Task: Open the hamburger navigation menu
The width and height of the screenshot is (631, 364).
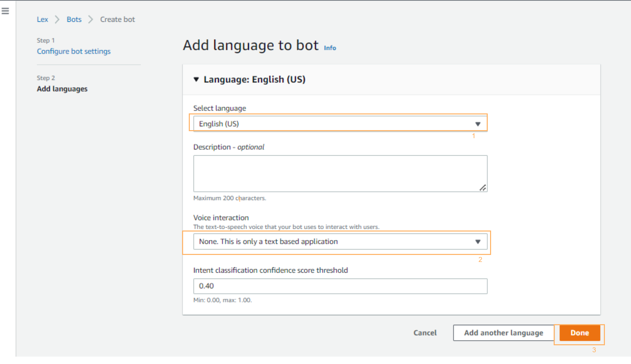Action: (5, 11)
